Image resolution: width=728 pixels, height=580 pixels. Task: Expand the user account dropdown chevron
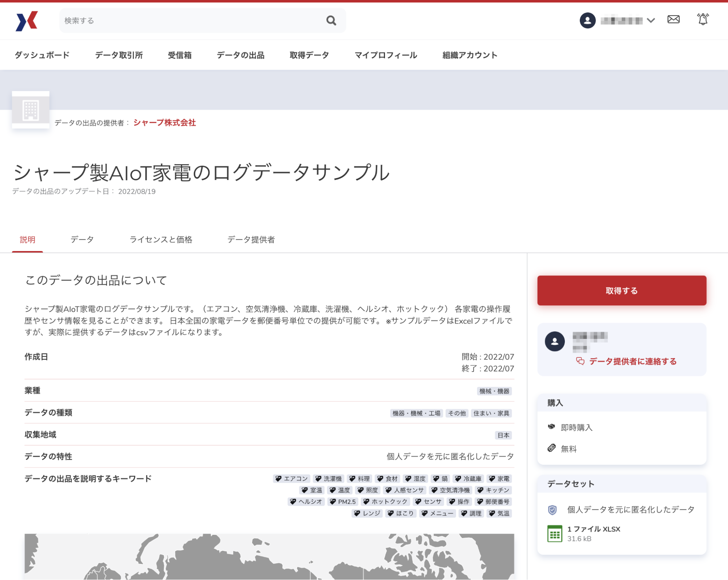pyautogui.click(x=651, y=20)
